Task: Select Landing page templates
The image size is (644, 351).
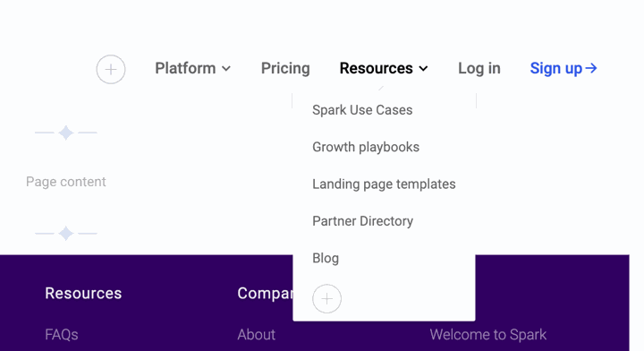Action: tap(384, 184)
